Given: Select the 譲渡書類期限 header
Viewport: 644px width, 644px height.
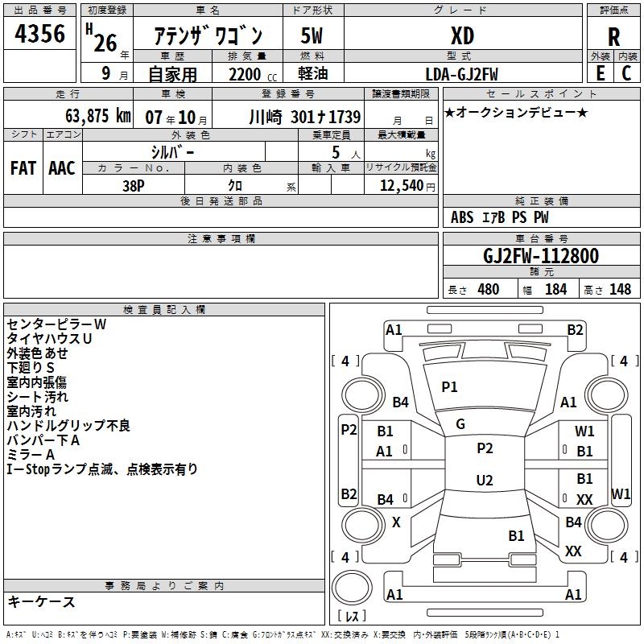Looking at the screenshot, I should tap(401, 93).
